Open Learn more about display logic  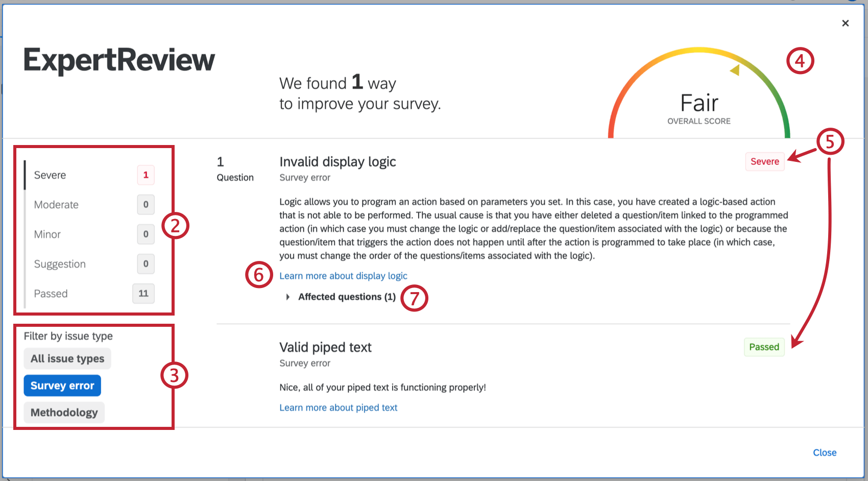coord(343,276)
